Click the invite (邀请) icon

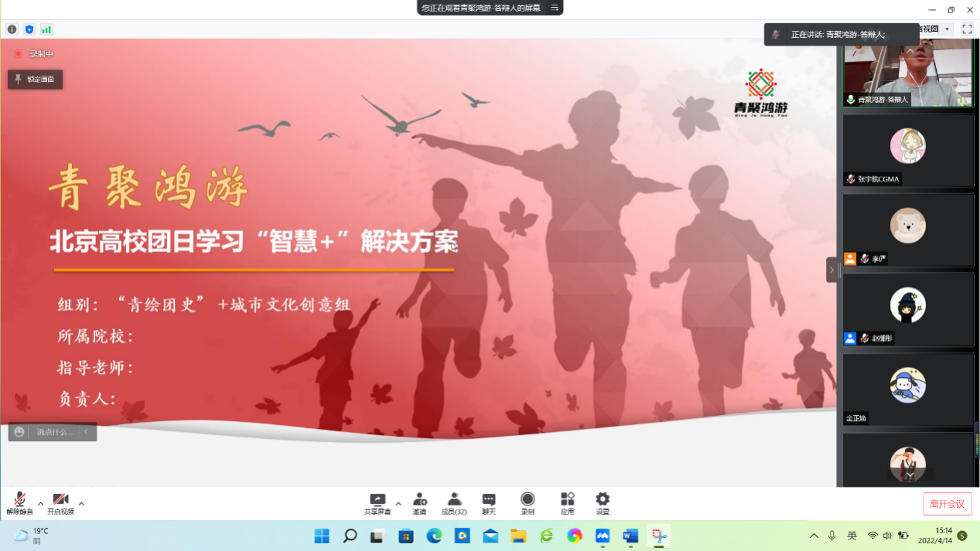pyautogui.click(x=419, y=503)
